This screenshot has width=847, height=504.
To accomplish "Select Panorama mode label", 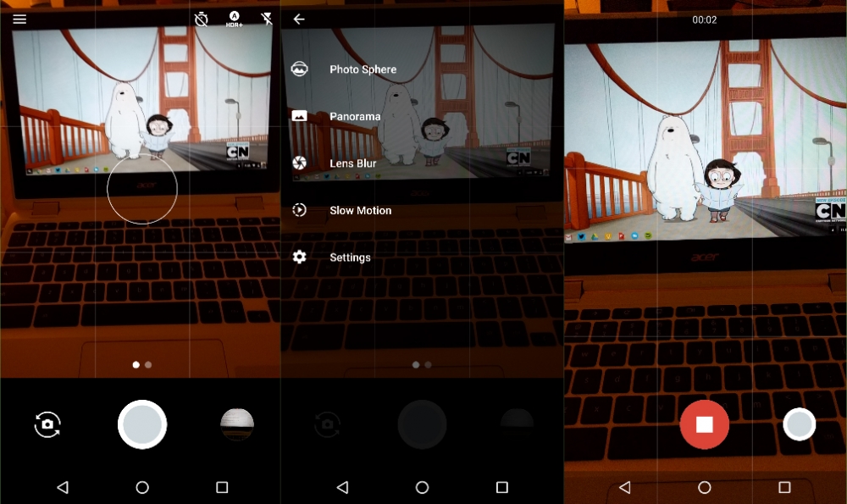I will point(355,116).
